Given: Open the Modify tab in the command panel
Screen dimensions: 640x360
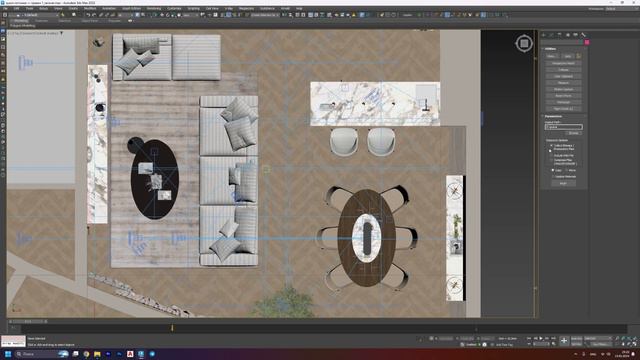Looking at the screenshot, I should [551, 35].
